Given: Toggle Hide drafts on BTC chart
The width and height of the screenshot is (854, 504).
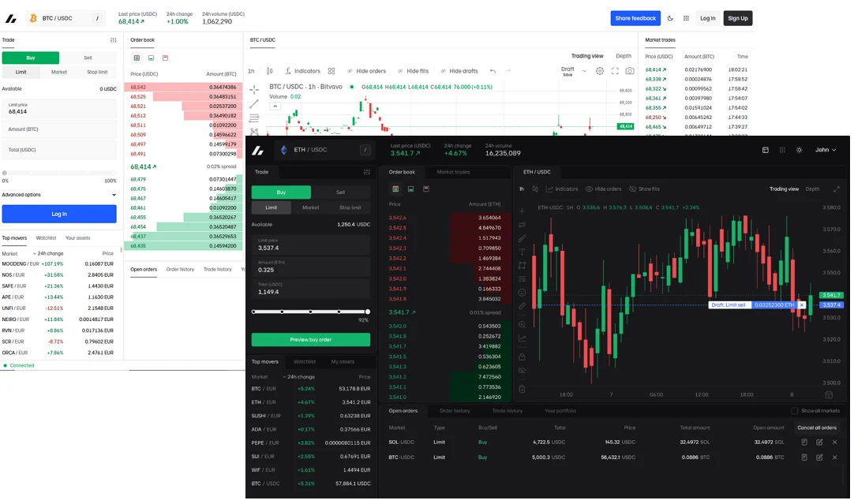Looking at the screenshot, I should pyautogui.click(x=459, y=71).
